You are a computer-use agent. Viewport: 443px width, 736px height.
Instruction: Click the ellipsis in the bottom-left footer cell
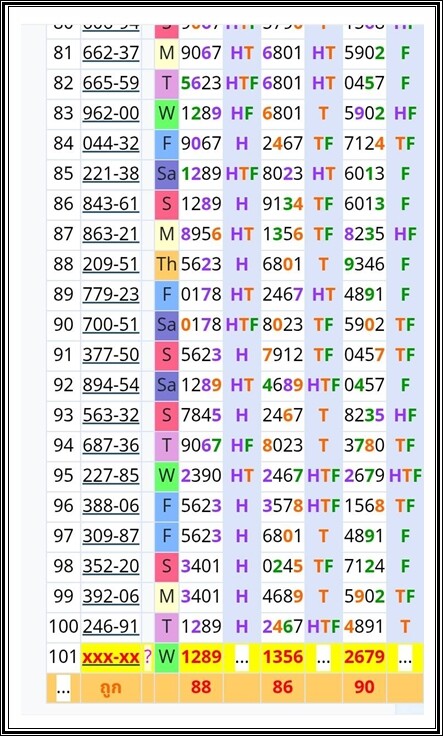(63, 688)
